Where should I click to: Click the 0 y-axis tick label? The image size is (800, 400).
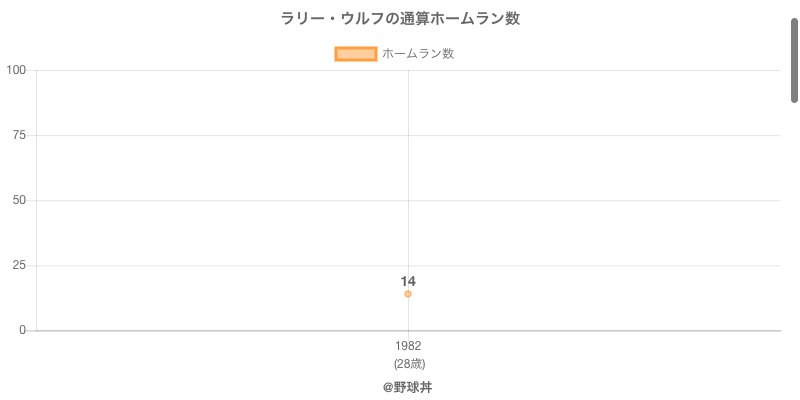click(x=23, y=330)
